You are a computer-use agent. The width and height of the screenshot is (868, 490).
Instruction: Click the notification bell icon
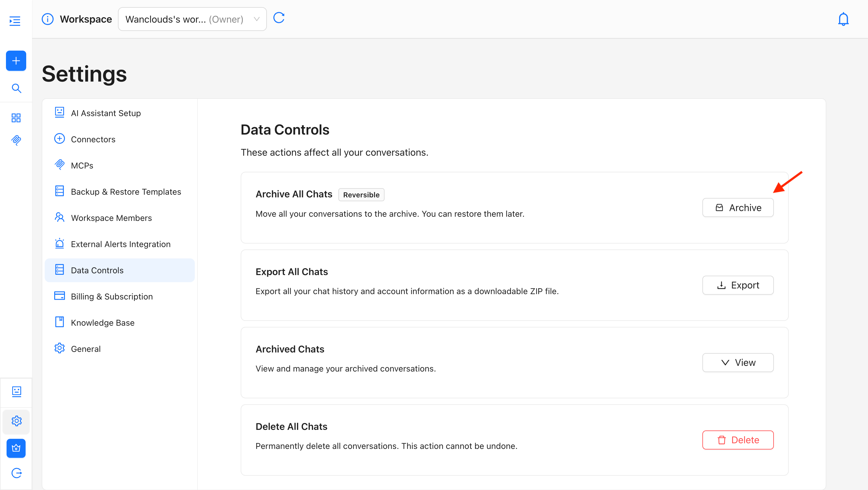843,19
